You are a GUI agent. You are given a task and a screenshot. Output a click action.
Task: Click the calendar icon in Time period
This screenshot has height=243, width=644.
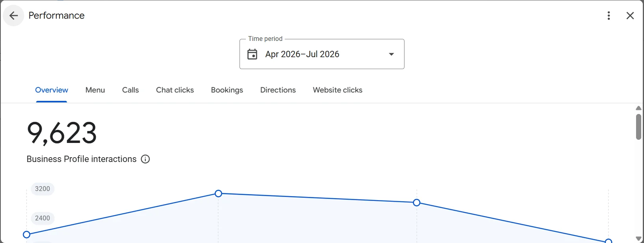[x=253, y=54]
